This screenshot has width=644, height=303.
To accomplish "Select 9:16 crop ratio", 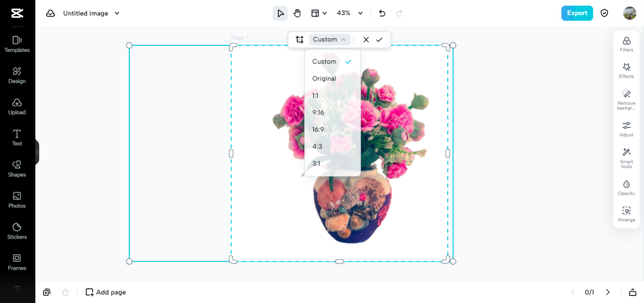I will tap(333, 112).
